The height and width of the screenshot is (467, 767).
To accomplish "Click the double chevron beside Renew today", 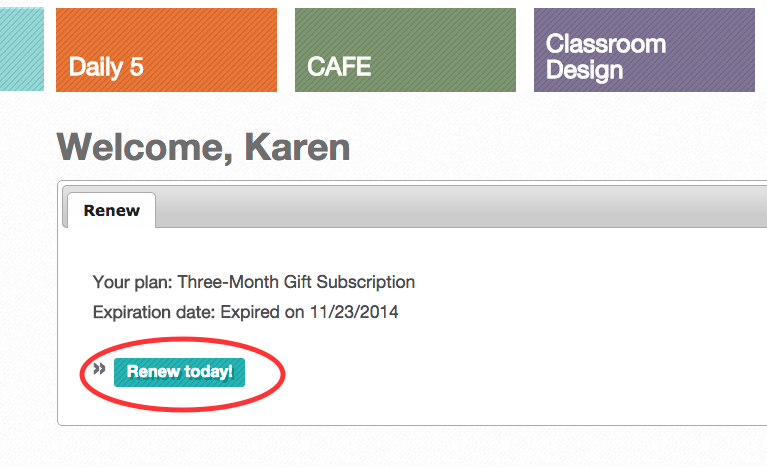I will pyautogui.click(x=99, y=369).
